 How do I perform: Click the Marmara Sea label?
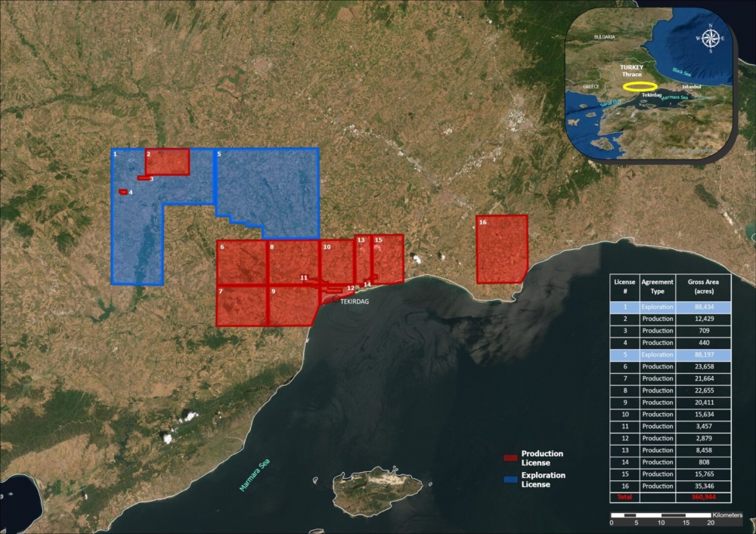255,476
